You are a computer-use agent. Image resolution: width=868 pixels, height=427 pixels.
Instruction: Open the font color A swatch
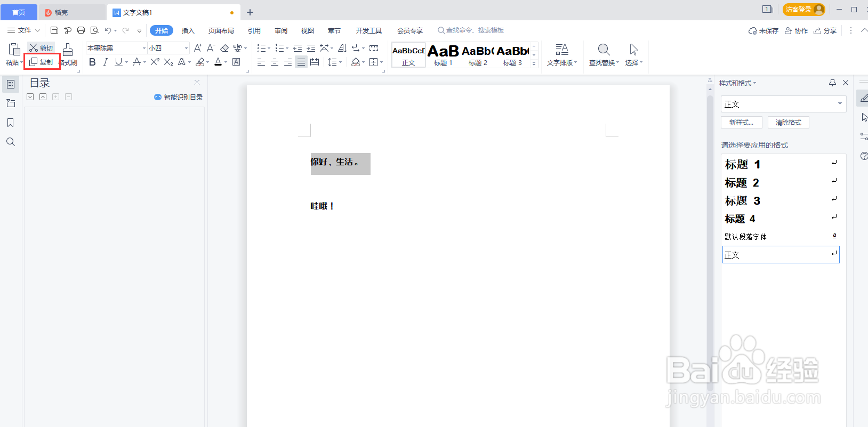point(218,62)
